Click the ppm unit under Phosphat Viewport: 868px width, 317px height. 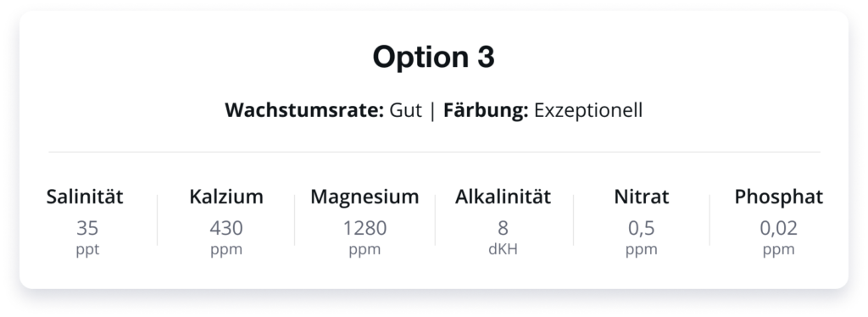coord(779,249)
